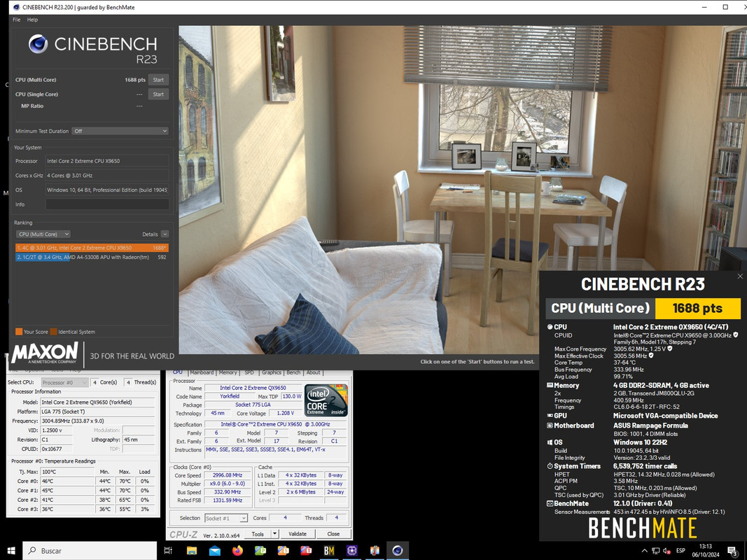Click the taskbar Buscar search box

coord(90,550)
